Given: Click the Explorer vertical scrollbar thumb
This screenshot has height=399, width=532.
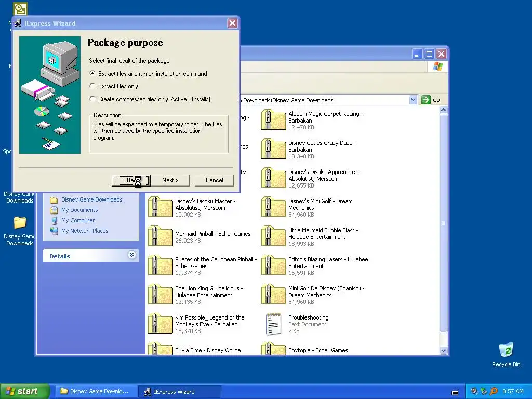Looking at the screenshot, I should point(444,223).
